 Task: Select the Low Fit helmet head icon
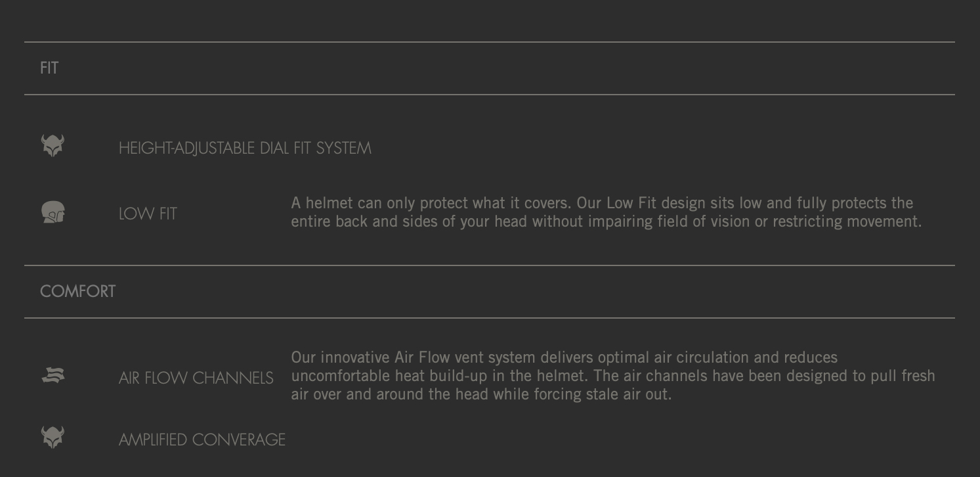[x=53, y=213]
